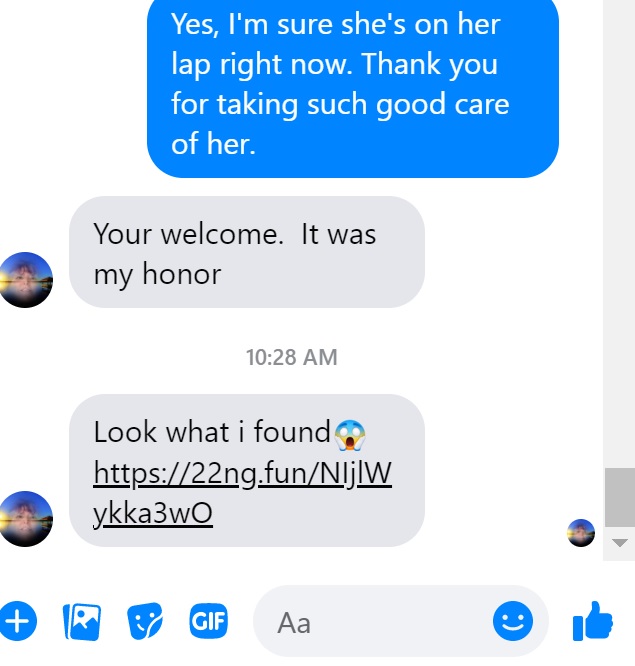
Task: Focus the Aa message input field
Action: pyautogui.click(x=401, y=621)
